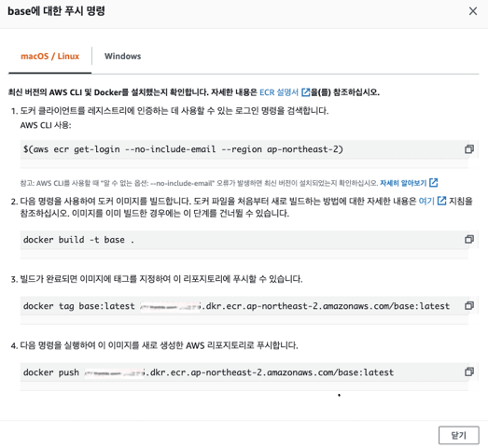Viewport: 488px width, 448px height.
Task: Switch to the Windows tab
Action: coord(122,56)
